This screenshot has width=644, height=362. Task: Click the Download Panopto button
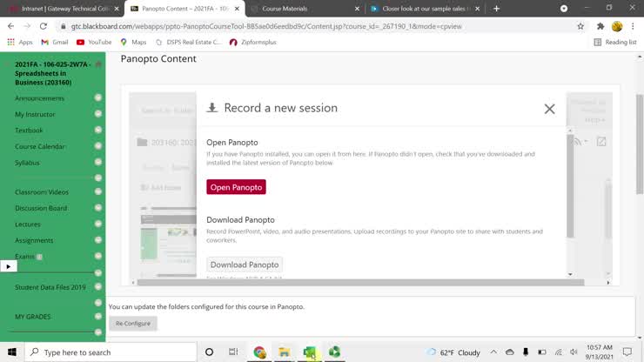[245, 265]
